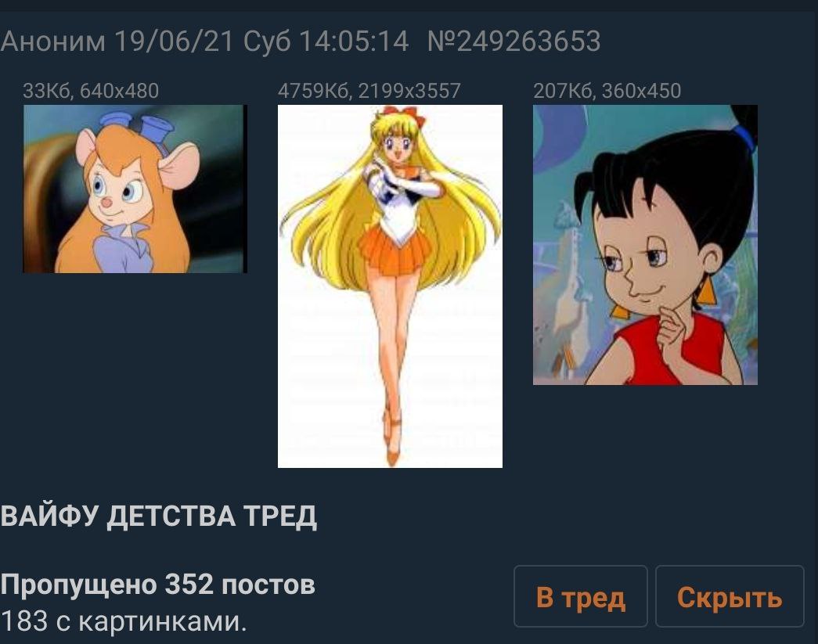Click the 183 с картинками text
Image resolution: width=818 pixels, height=644 pixels.
tap(123, 621)
